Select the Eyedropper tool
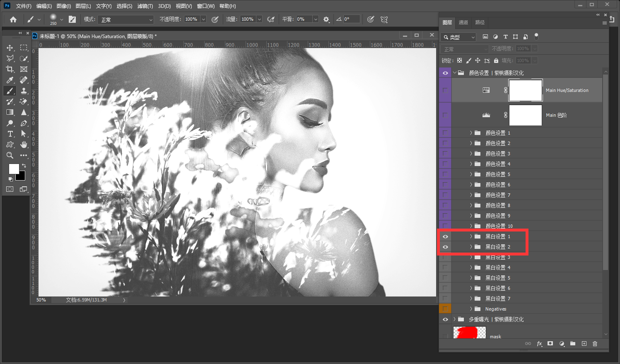Viewport: 620px width, 364px height. (x=10, y=80)
